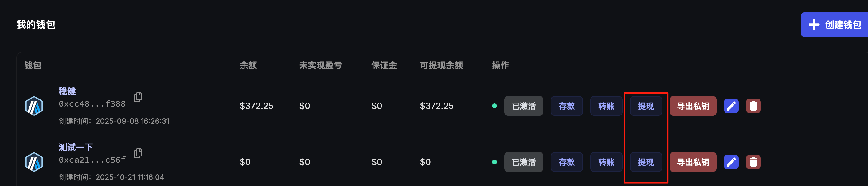Withdraw from 稳健 wallet via 提现

(x=646, y=106)
